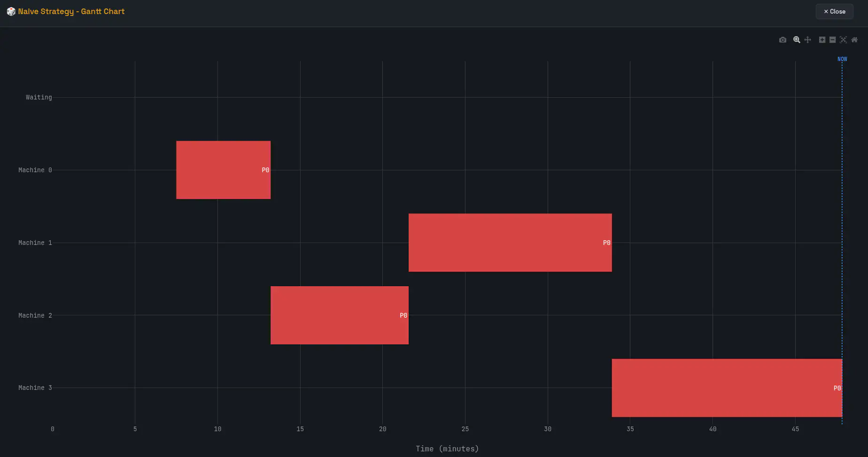Reset axes with the home icon
Screen dimensions: 868x457
point(854,40)
